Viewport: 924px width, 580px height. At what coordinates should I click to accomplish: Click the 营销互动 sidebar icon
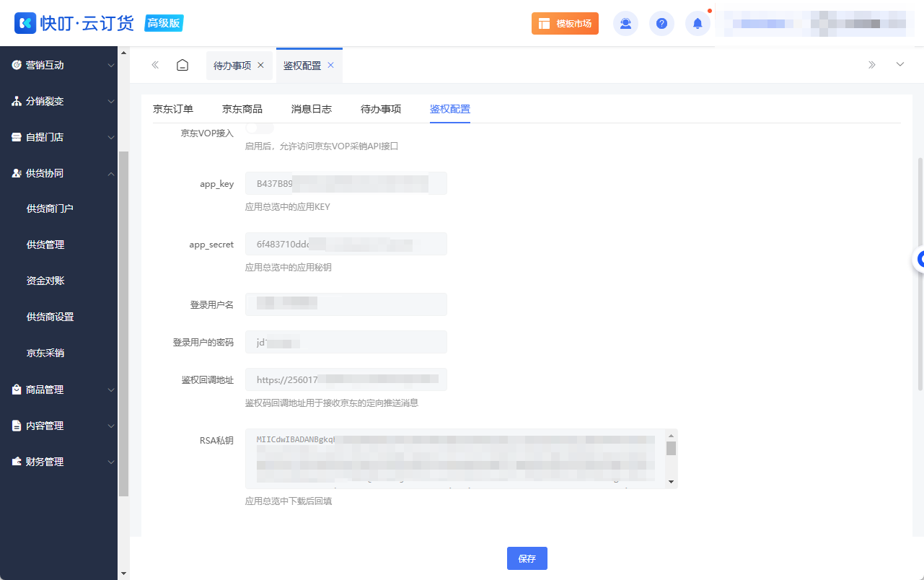click(x=17, y=65)
